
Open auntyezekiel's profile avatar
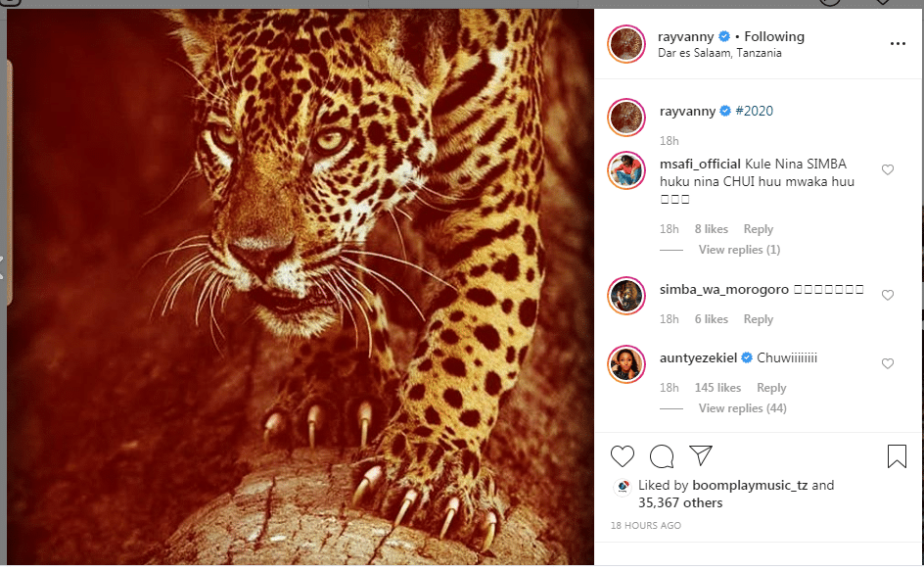coord(626,363)
